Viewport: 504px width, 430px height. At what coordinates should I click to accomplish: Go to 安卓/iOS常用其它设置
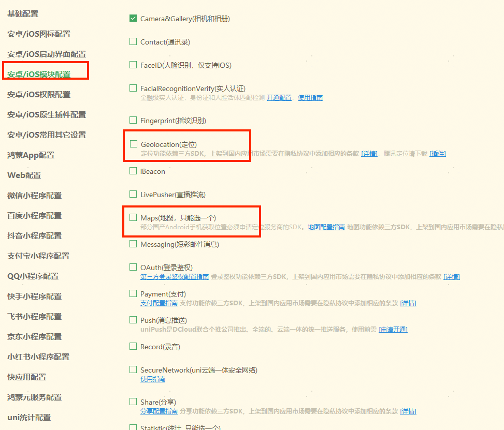point(47,135)
